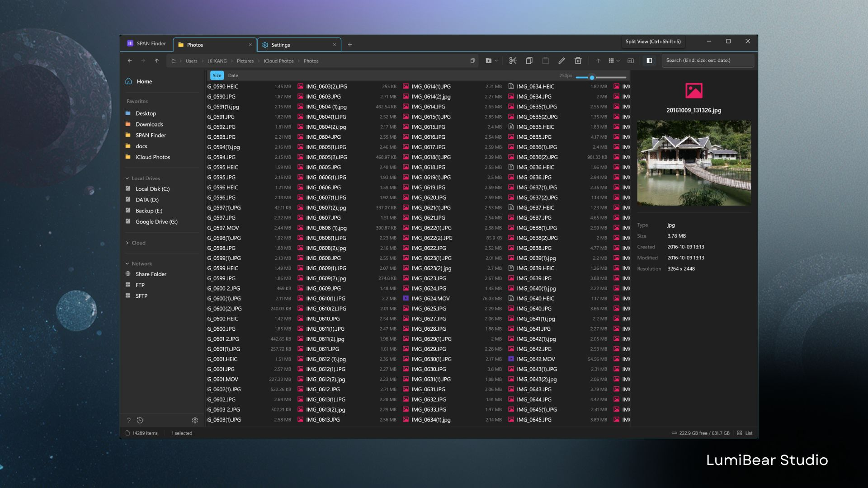The height and width of the screenshot is (488, 868).
Task: Click Pictures in the breadcrumb path
Action: 245,61
